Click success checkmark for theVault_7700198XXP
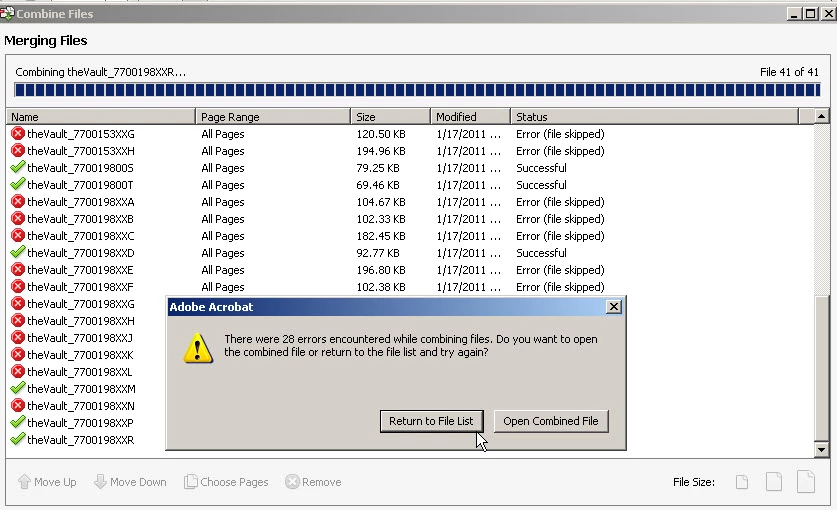The height and width of the screenshot is (510, 837). coord(18,422)
